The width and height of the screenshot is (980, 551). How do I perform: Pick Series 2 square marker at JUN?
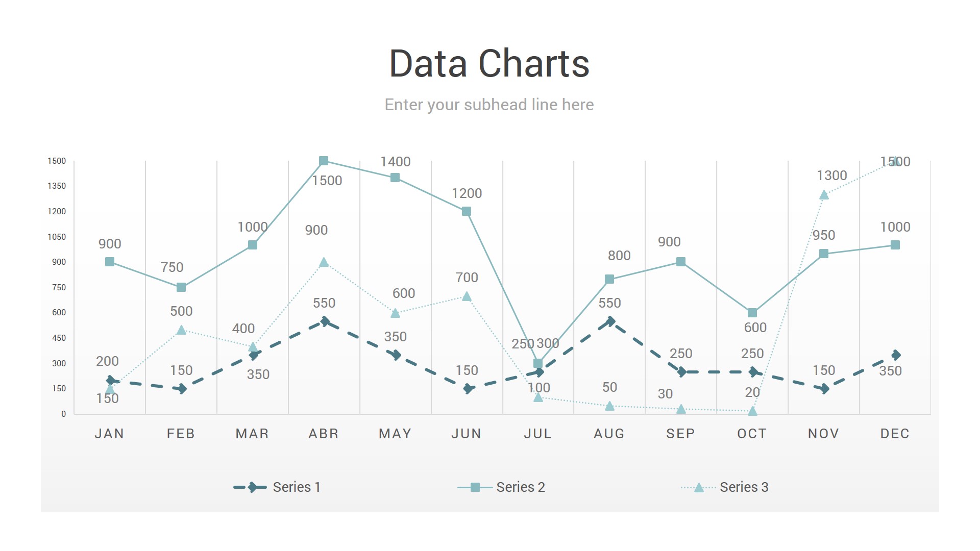(x=467, y=211)
